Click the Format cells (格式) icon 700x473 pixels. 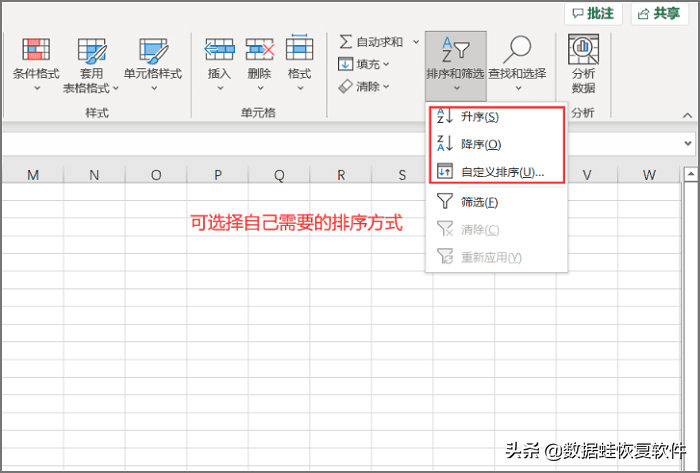tap(299, 47)
